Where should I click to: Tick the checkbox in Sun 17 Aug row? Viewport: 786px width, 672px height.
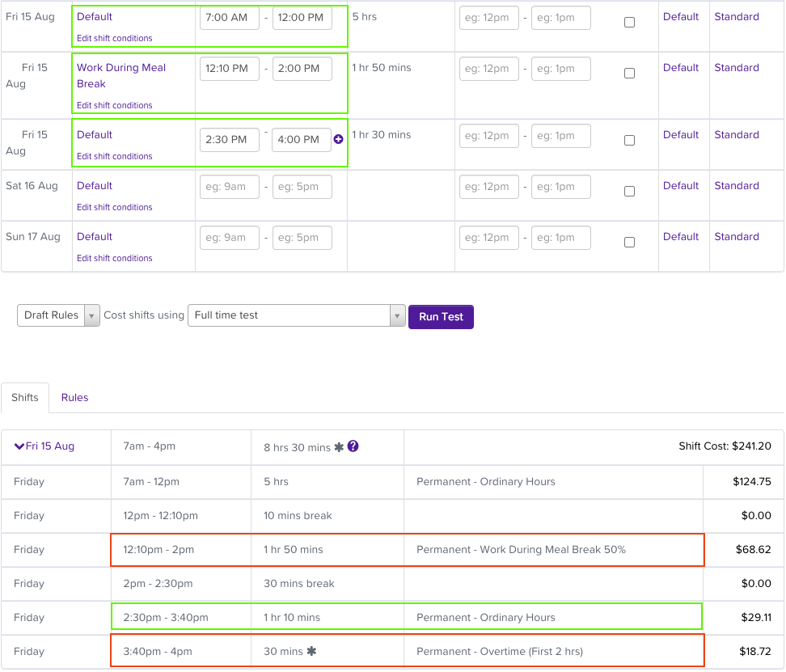click(x=629, y=243)
